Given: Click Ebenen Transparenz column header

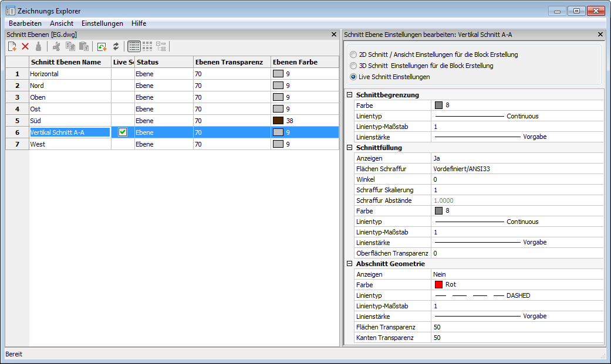Looking at the screenshot, I should (x=232, y=62).
